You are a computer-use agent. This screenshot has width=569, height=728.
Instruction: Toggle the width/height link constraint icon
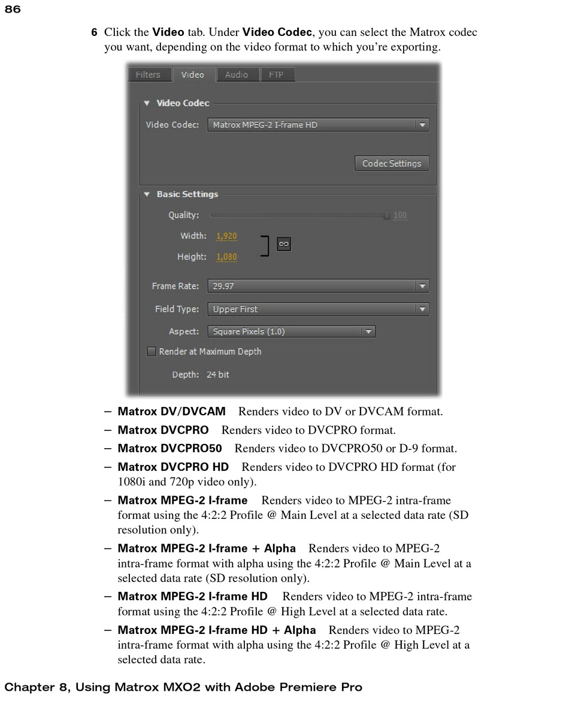(x=284, y=244)
